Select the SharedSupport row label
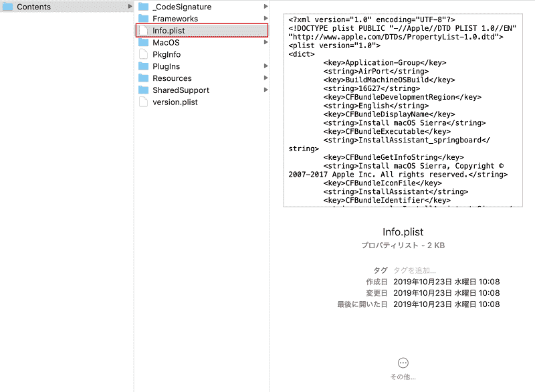535x392 pixels. 181,90
